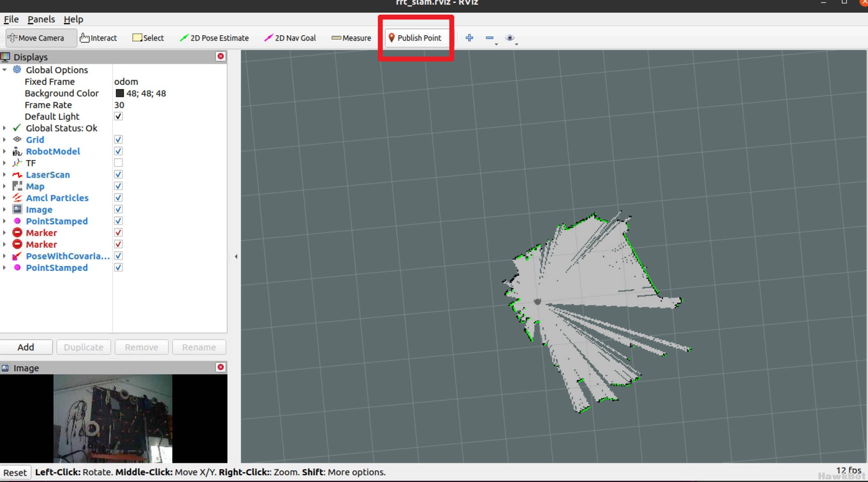Open the Help menu
The image size is (868, 482).
(73, 19)
